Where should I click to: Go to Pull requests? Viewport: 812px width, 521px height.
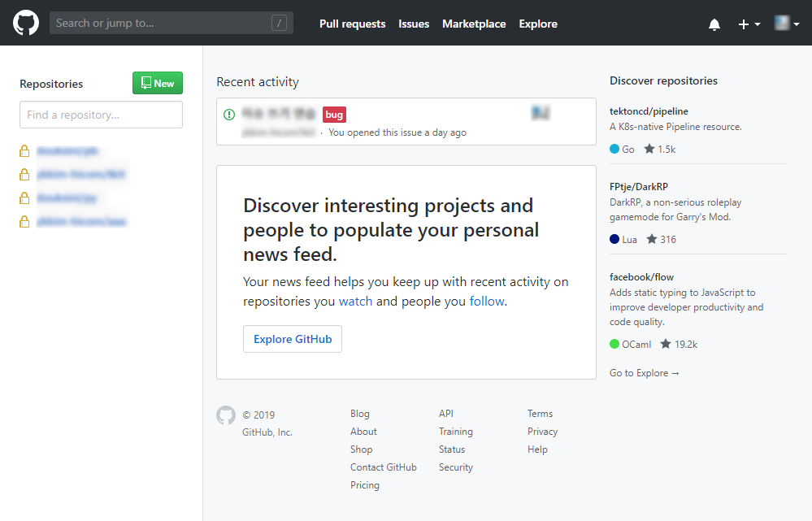(x=352, y=24)
